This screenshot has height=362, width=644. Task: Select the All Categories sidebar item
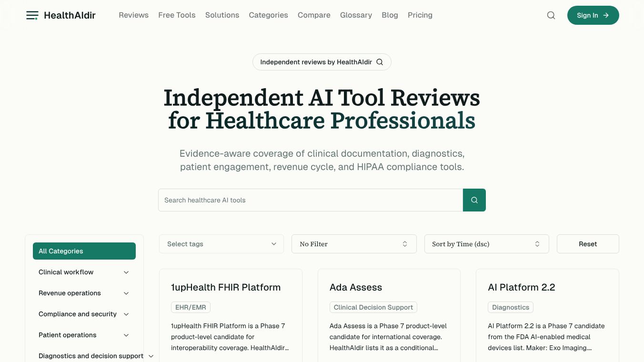[x=84, y=251]
